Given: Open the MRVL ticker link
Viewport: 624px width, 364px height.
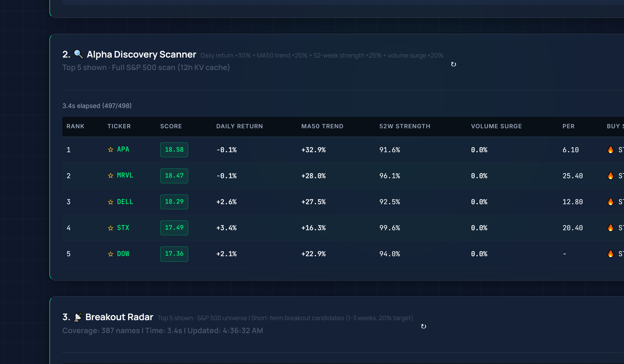Looking at the screenshot, I should click(125, 176).
